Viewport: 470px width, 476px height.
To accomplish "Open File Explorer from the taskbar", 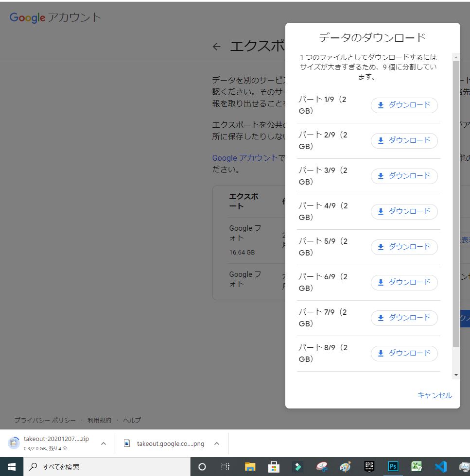I will (250, 467).
